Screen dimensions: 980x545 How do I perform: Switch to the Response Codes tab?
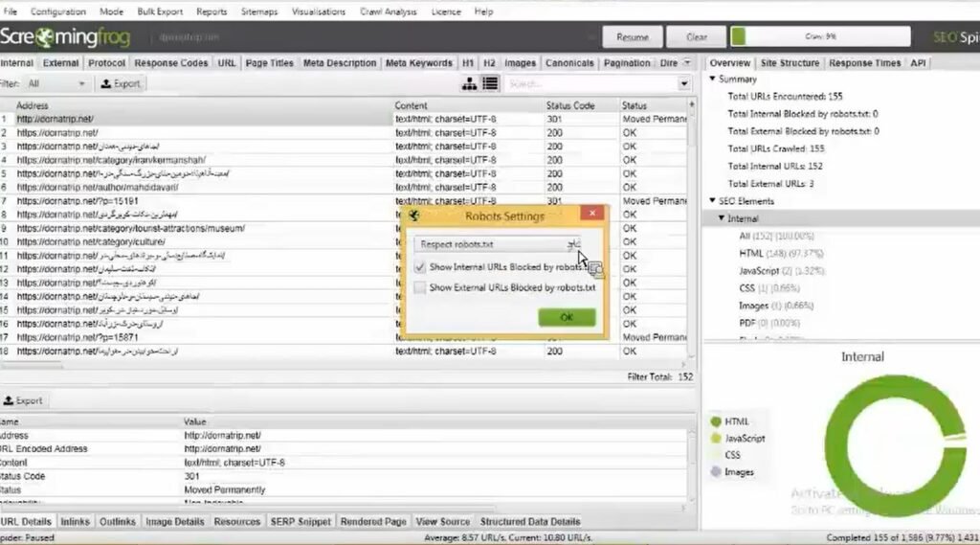click(x=170, y=63)
